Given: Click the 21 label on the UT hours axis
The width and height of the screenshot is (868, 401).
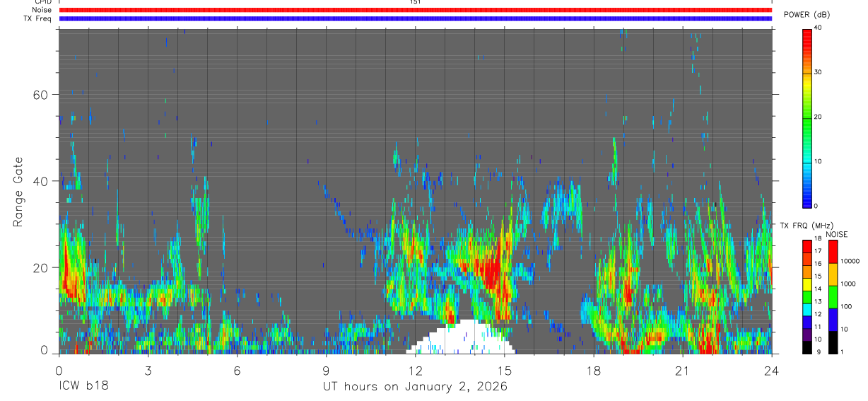Looking at the screenshot, I should click(683, 371).
